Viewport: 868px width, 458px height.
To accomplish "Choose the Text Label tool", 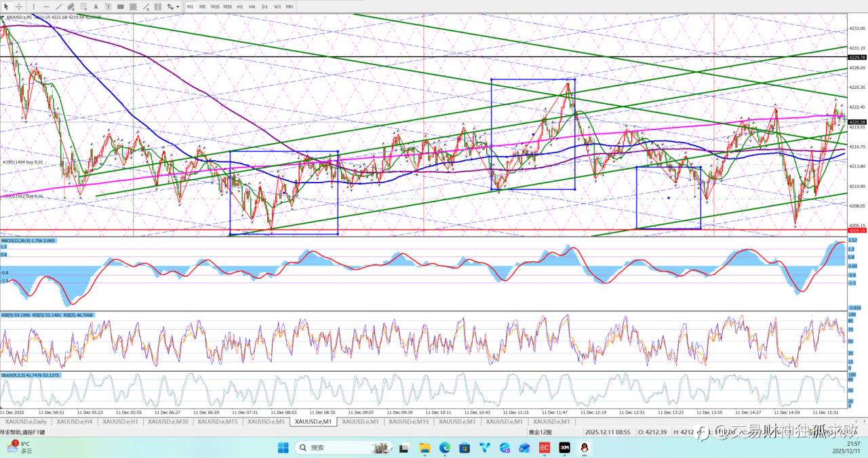I will pyautogui.click(x=108, y=6).
